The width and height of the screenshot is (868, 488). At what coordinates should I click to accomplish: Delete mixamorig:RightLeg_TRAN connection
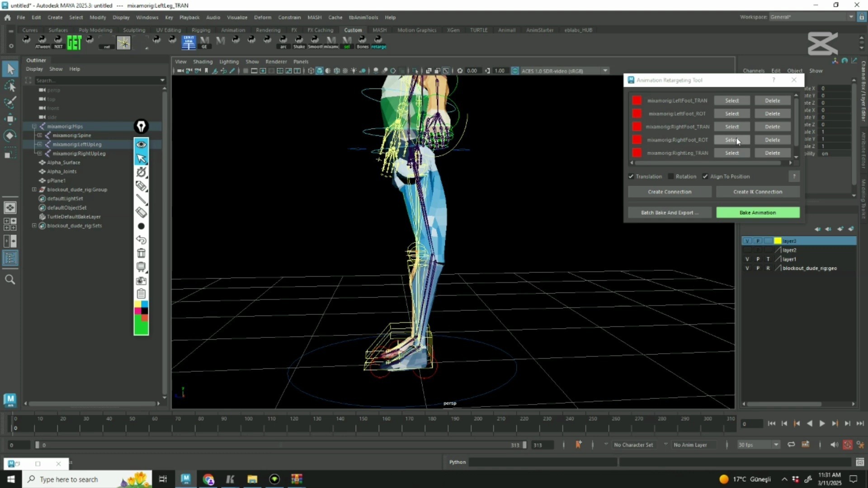click(x=772, y=153)
